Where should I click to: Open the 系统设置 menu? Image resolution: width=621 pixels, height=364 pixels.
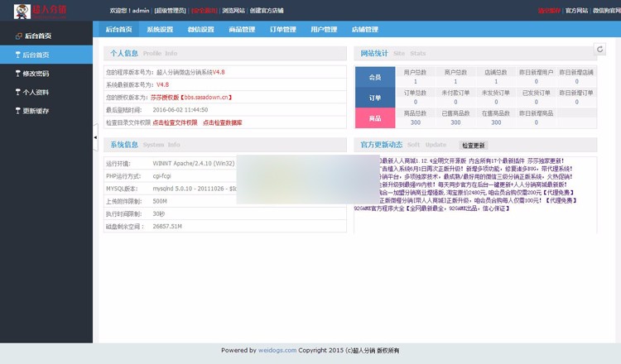(160, 29)
